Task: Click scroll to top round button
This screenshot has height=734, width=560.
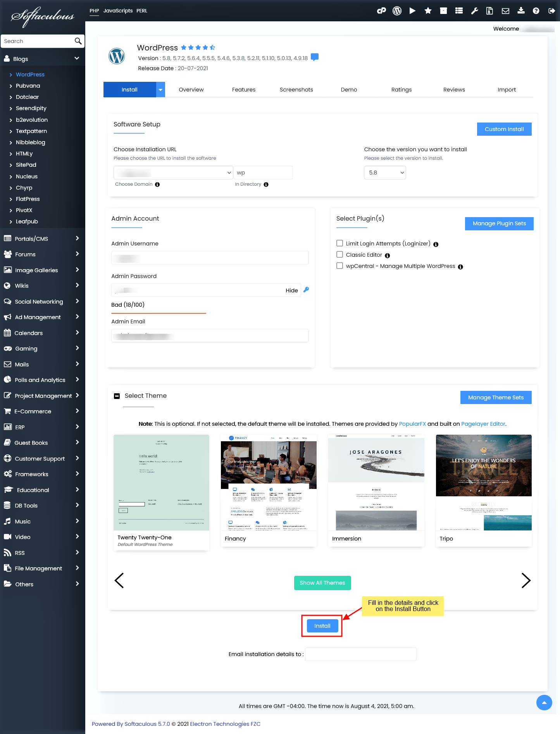Action: (x=544, y=702)
